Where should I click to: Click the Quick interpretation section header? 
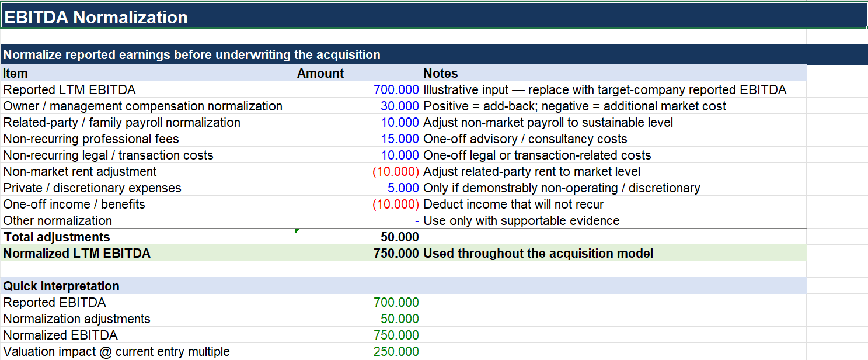(x=403, y=286)
